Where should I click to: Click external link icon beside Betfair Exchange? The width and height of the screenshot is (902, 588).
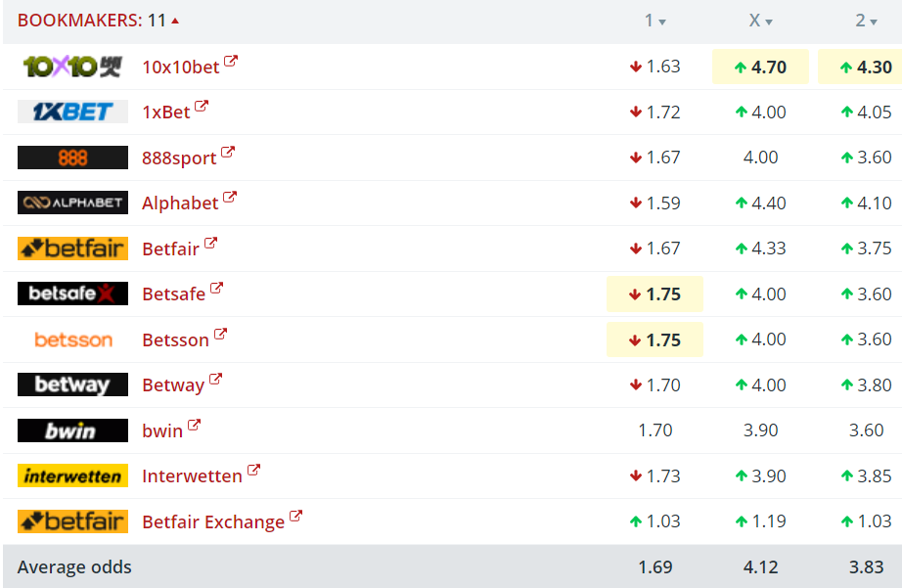[x=296, y=517]
